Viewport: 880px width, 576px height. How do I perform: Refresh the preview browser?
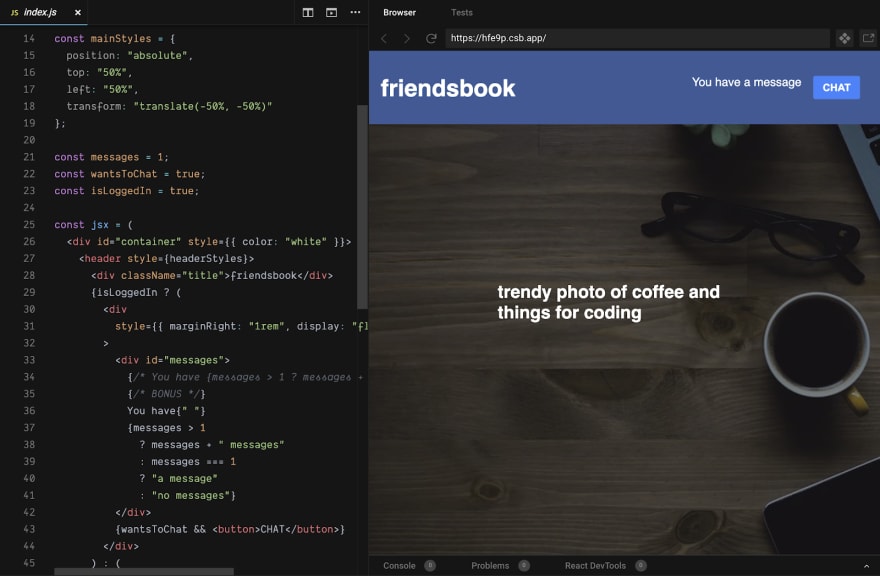click(431, 38)
